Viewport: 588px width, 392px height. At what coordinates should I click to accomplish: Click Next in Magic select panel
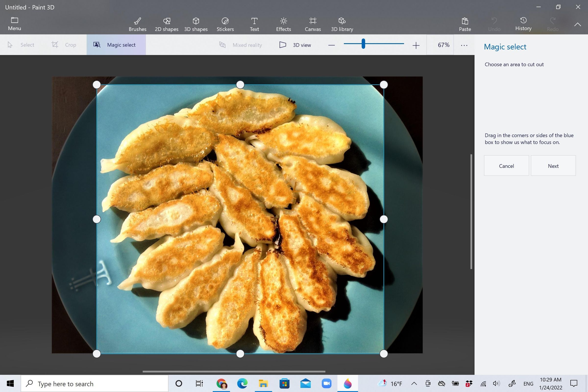[553, 166]
